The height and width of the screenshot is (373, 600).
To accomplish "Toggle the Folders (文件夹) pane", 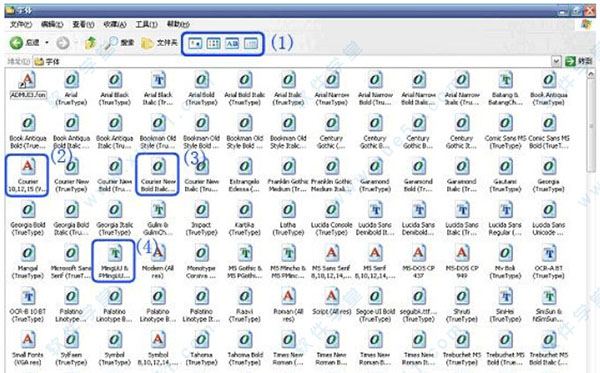I will point(159,43).
